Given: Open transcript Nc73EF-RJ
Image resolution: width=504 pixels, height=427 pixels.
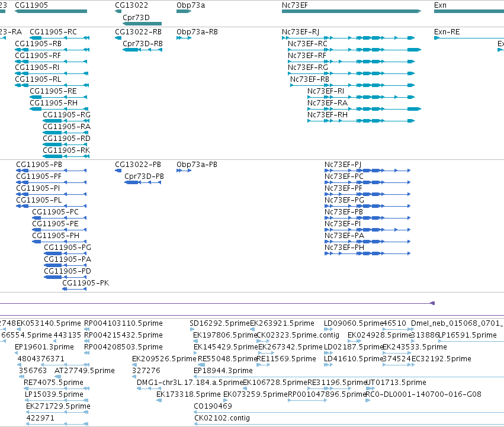Looking at the screenshot, I should click(x=300, y=32).
